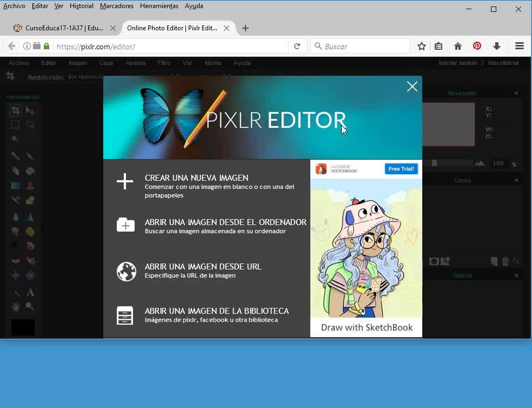The height and width of the screenshot is (408, 532).
Task: Click the Pinterest toolbar icon
Action: pos(477,47)
